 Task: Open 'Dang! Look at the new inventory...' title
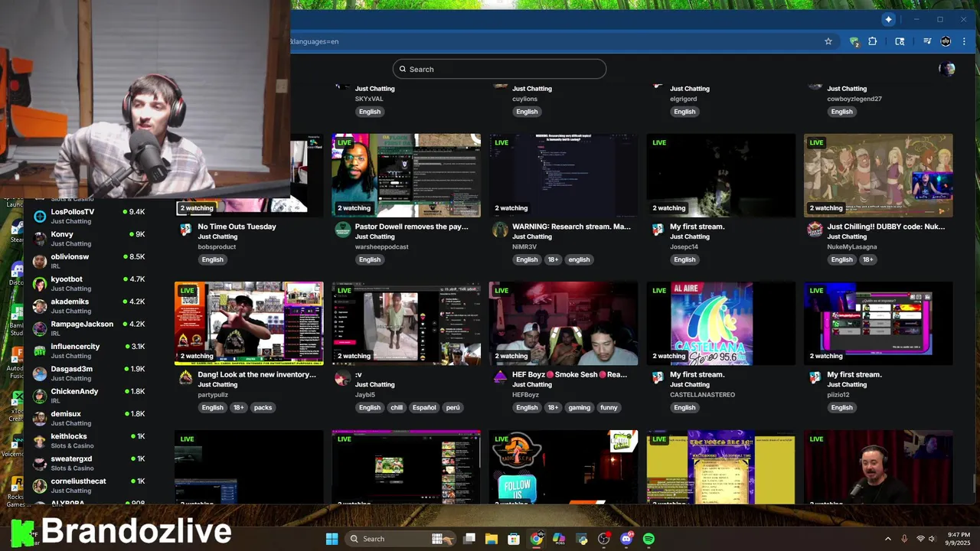(256, 374)
